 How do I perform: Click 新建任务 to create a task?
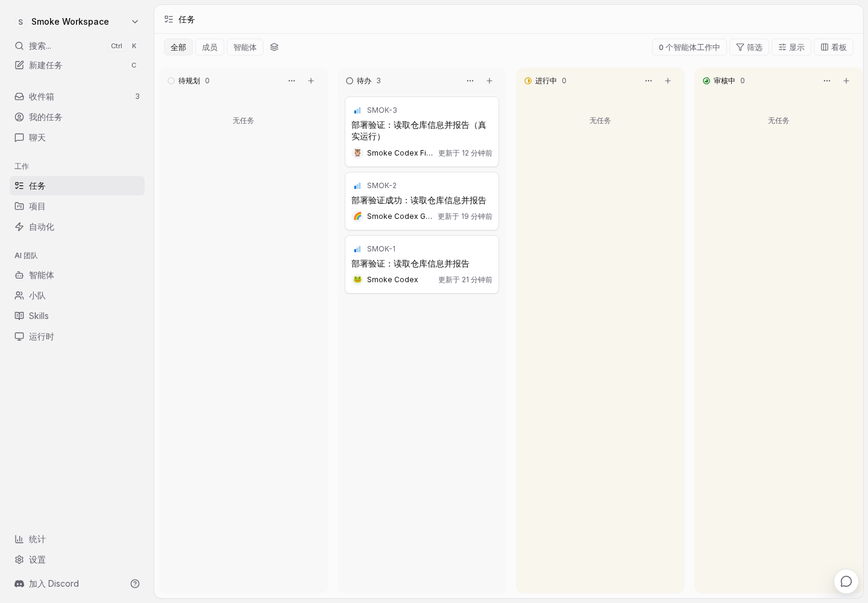[x=77, y=65]
